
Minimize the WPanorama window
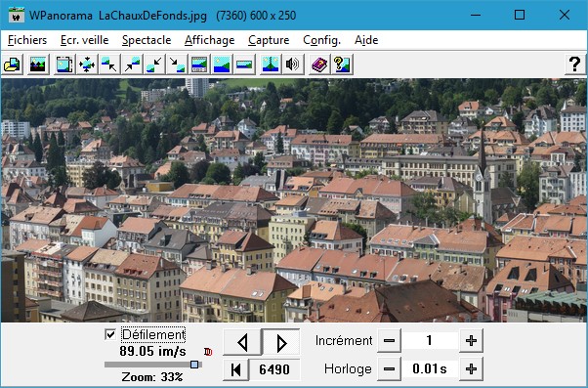[476, 15]
